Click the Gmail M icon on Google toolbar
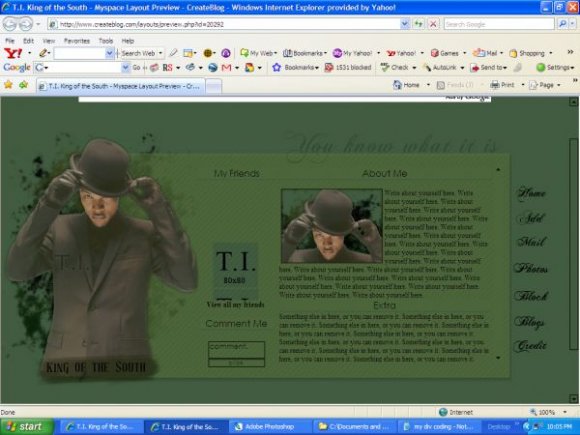 click(226, 67)
